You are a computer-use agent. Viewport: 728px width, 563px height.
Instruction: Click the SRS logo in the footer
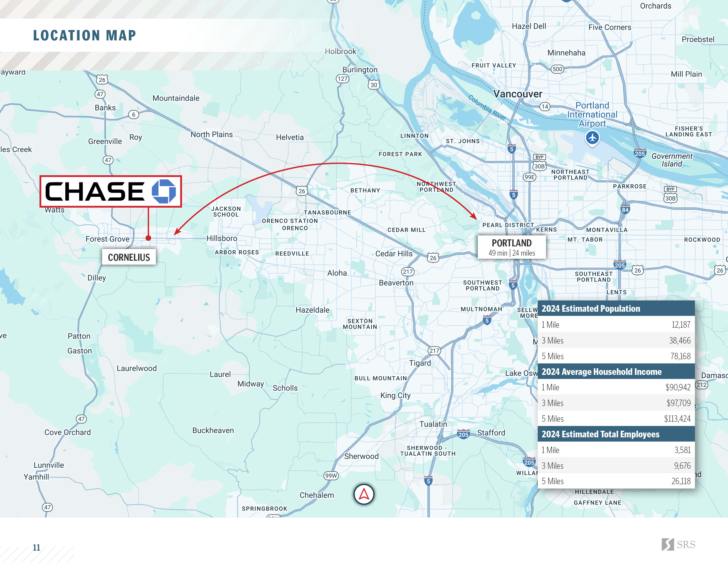coord(678,544)
